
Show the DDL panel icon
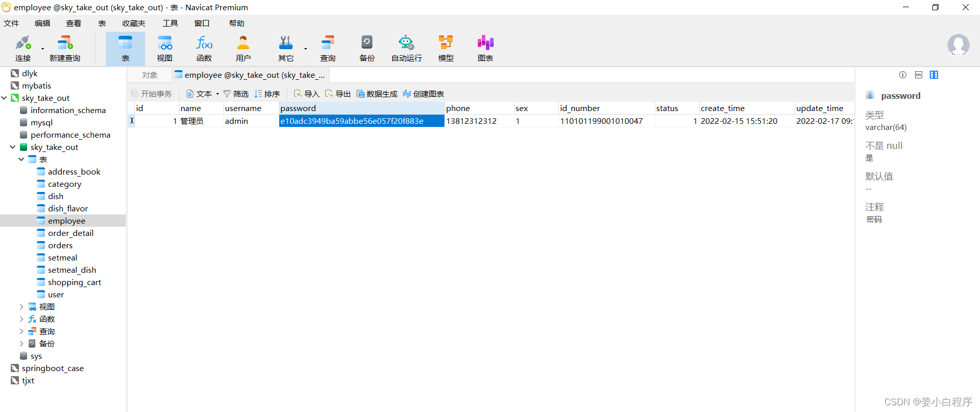pos(919,75)
